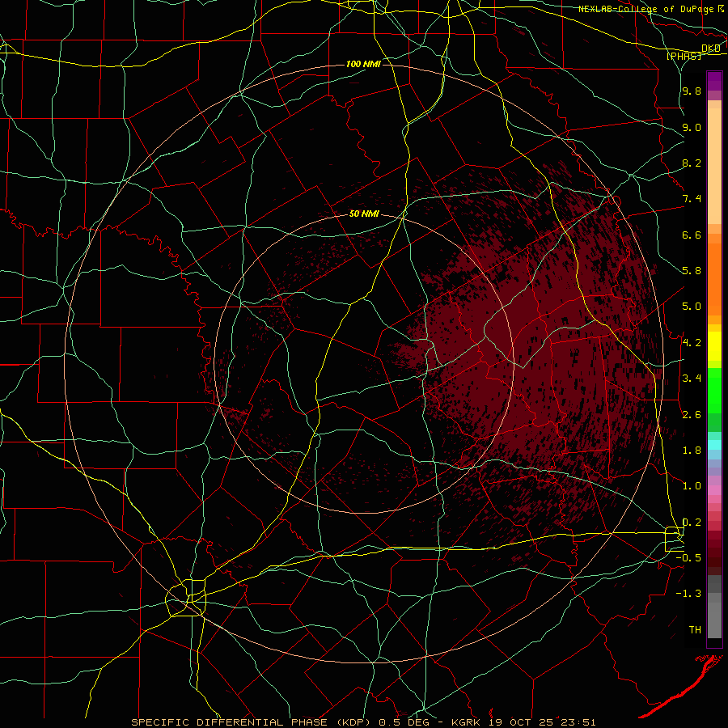728x728 pixels.
Task: Click the "DKD" product code label
Action: pyautogui.click(x=711, y=48)
